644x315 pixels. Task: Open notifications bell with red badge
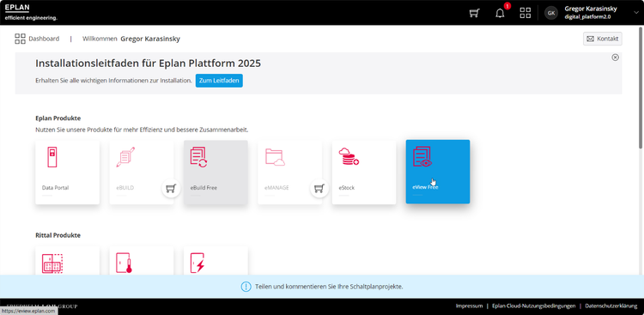[500, 13]
